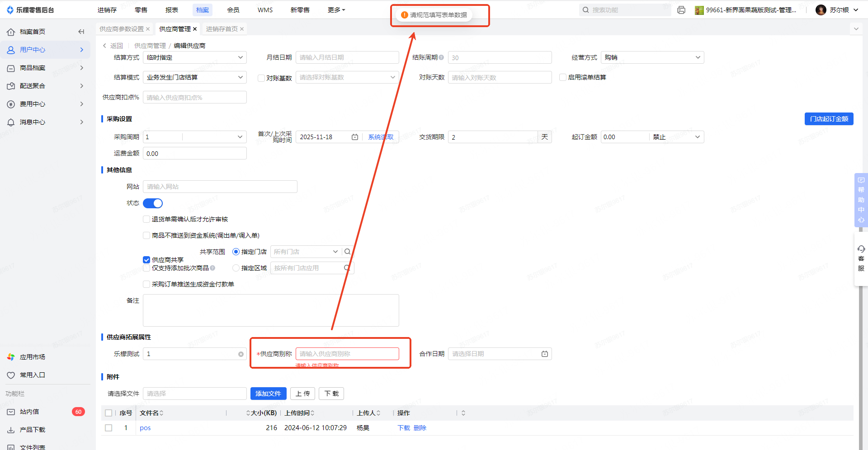Click the 供应商别称 input field
Image resolution: width=868 pixels, height=450 pixels.
[347, 354]
